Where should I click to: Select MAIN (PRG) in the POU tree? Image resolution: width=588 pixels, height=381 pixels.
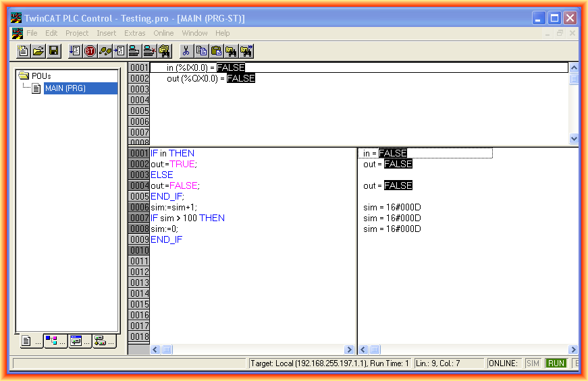[65, 88]
